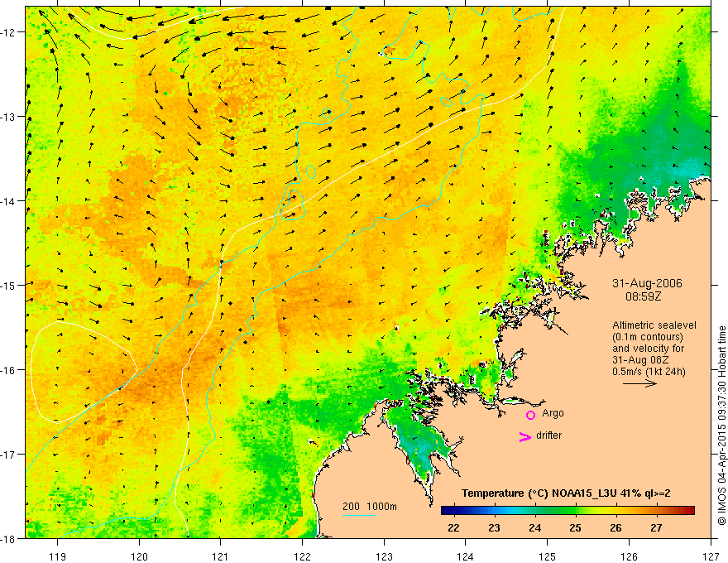
Task: Click the 23 value on the colorbar
Action: pyautogui.click(x=494, y=527)
